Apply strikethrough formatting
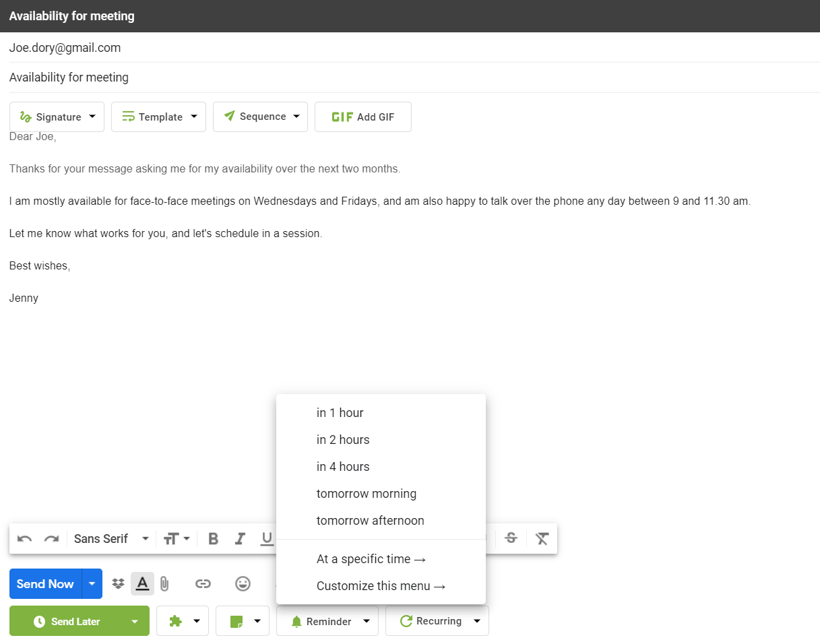This screenshot has width=820, height=644. 511,538
